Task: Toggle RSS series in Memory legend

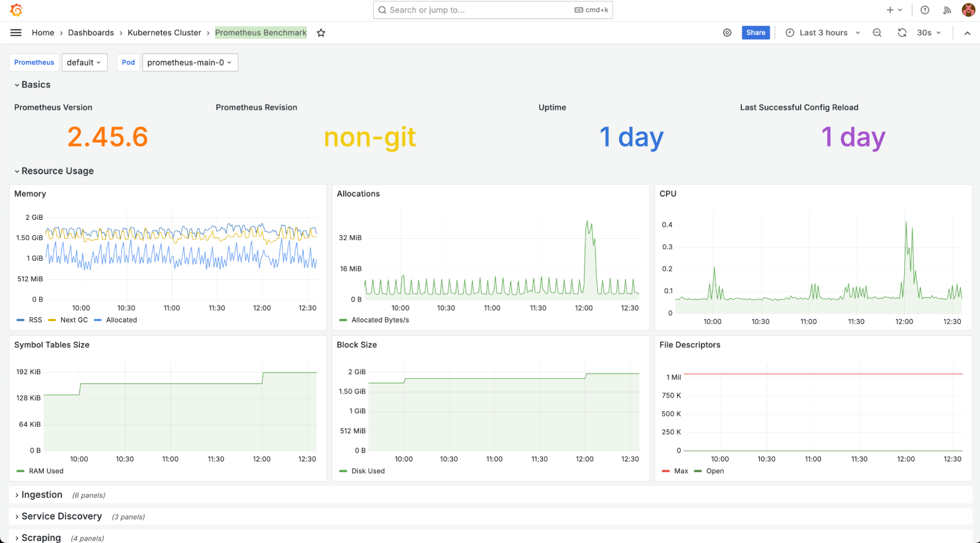Action: coord(35,320)
